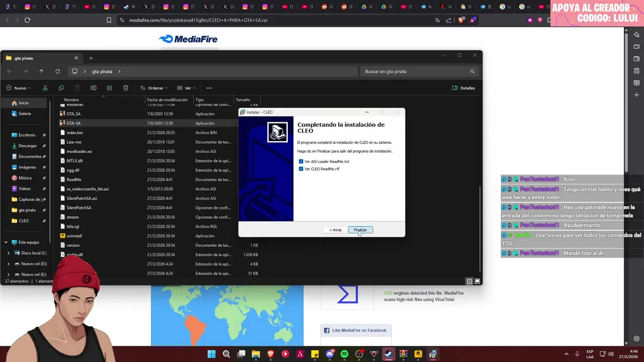Viewport: 644px width, 362px height.
Task: Click the Delete trash icon in Explorer toolbar
Action: coord(126,88)
